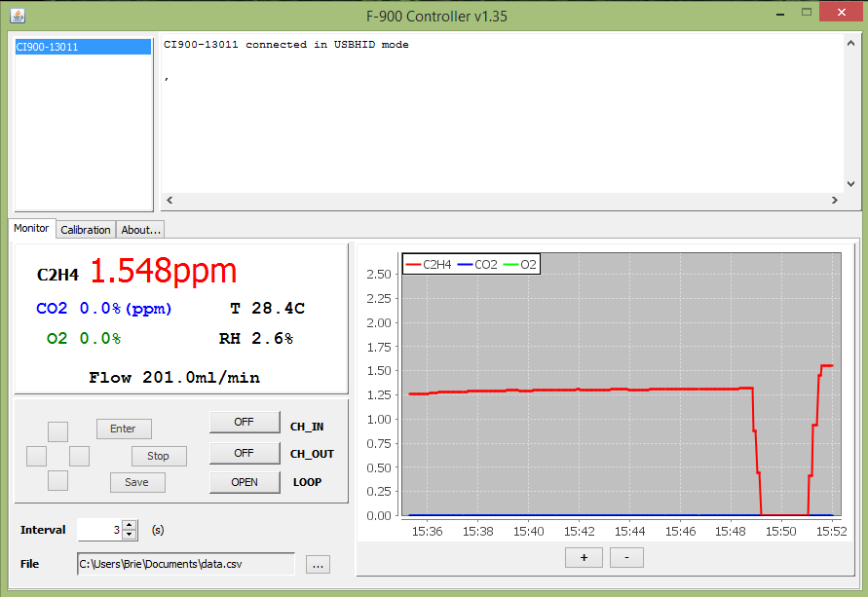The width and height of the screenshot is (868, 597).
Task: Close the F-900 Controller window
Action: [842, 12]
